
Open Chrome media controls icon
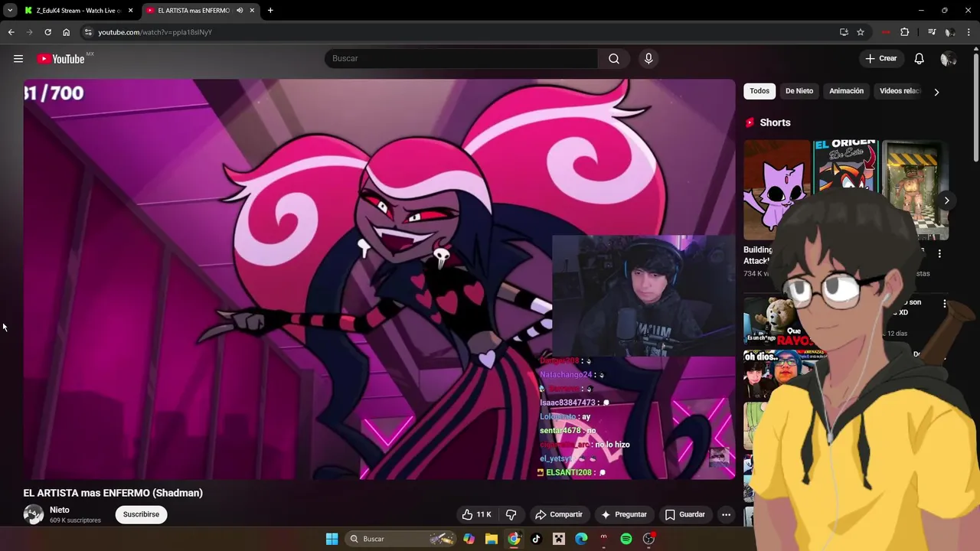click(932, 32)
